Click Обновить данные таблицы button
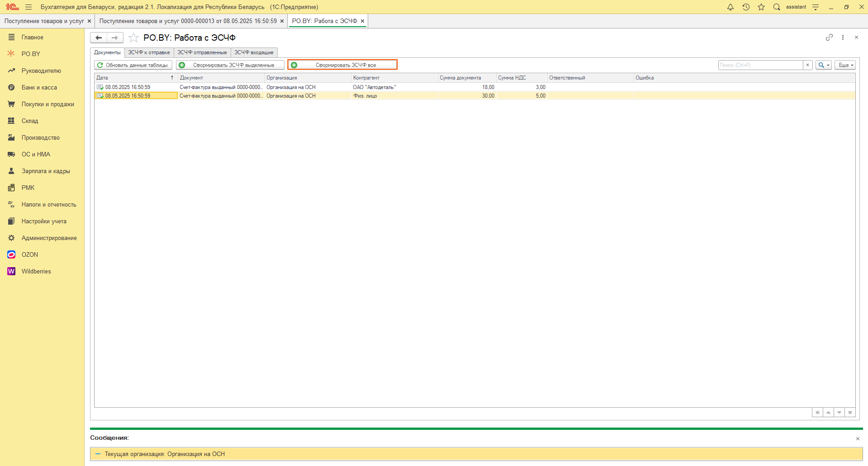The height and width of the screenshot is (466, 868). pos(133,65)
